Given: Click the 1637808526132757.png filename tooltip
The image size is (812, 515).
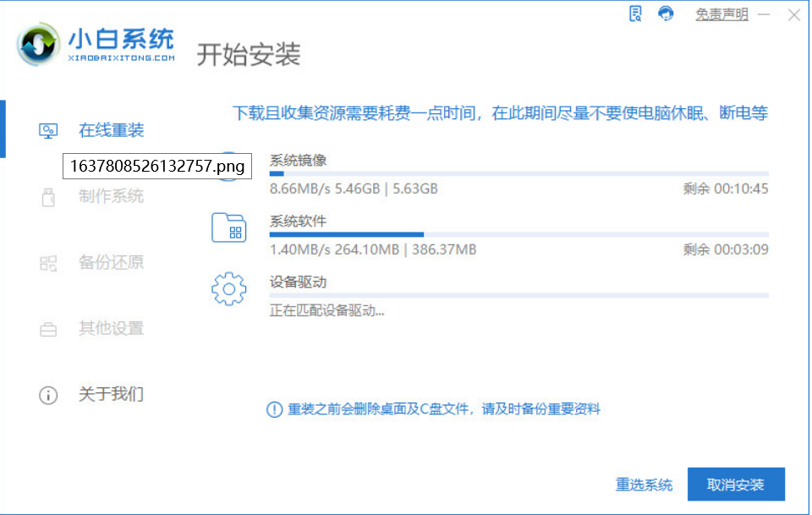Looking at the screenshot, I should tap(157, 166).
